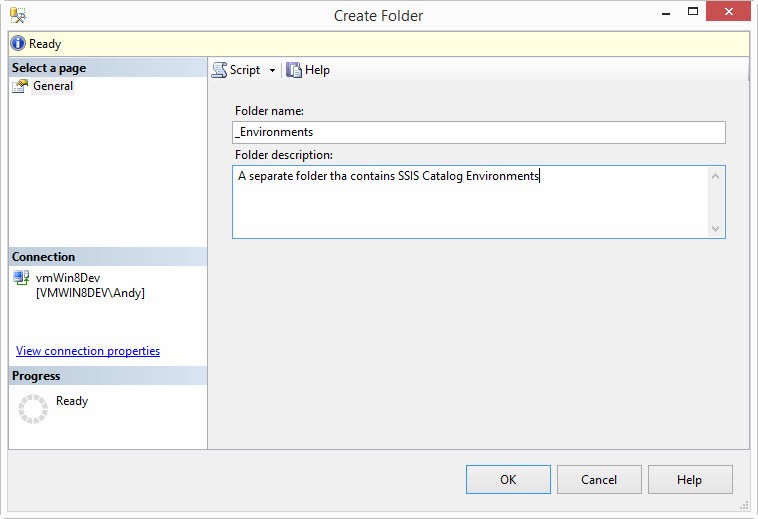This screenshot has height=519, width=758.
Task: Open View connection properties link
Action: pos(88,351)
